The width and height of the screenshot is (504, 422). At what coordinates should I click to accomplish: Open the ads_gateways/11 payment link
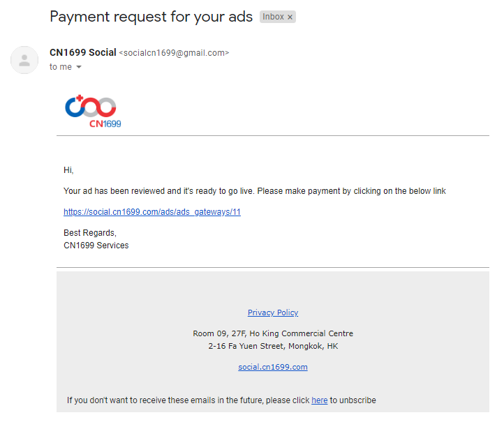(x=152, y=212)
